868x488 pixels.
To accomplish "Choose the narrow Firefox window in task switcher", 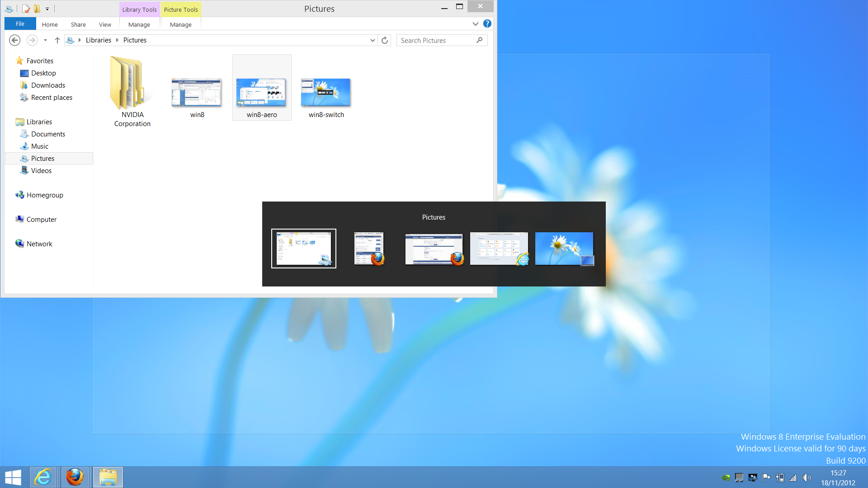I will click(x=369, y=248).
